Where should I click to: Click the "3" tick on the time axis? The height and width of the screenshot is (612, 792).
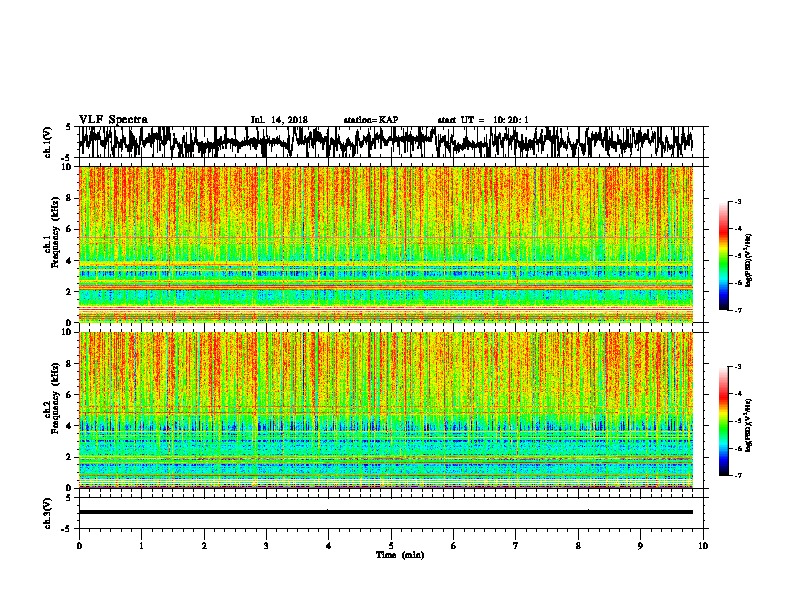click(x=266, y=546)
